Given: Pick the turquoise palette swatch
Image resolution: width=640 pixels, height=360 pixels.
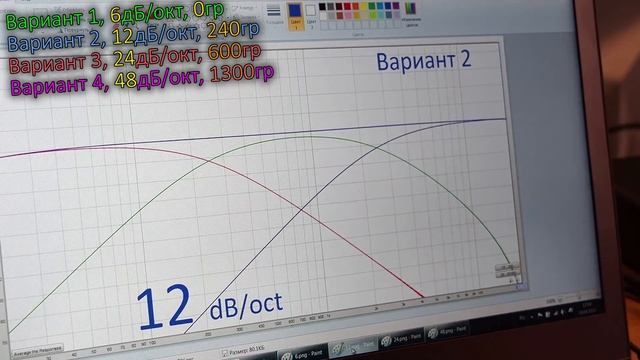Looking at the screenshot, I should click(380, 7).
